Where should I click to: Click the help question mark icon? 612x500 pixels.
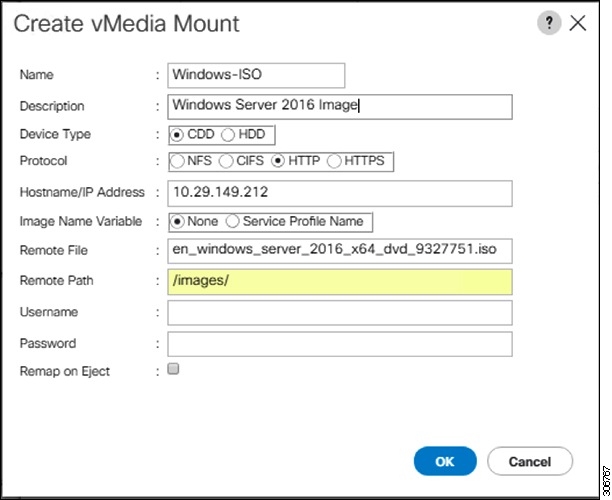(548, 24)
